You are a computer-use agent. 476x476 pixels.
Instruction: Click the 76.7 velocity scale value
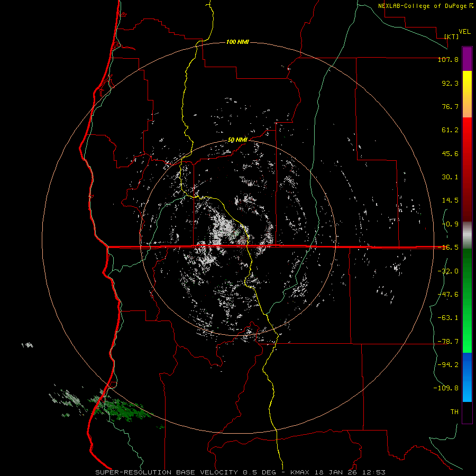tap(450, 106)
